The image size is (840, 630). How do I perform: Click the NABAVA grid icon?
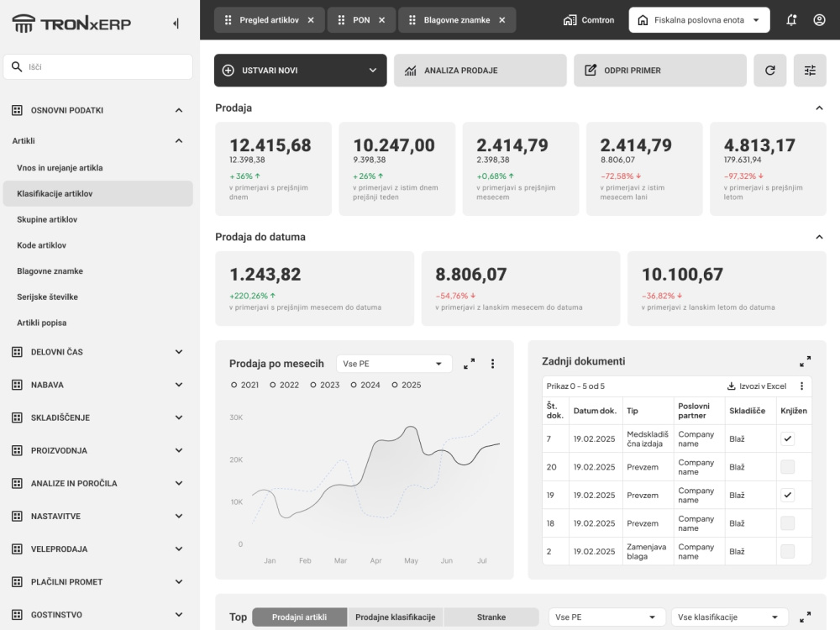pos(17,385)
